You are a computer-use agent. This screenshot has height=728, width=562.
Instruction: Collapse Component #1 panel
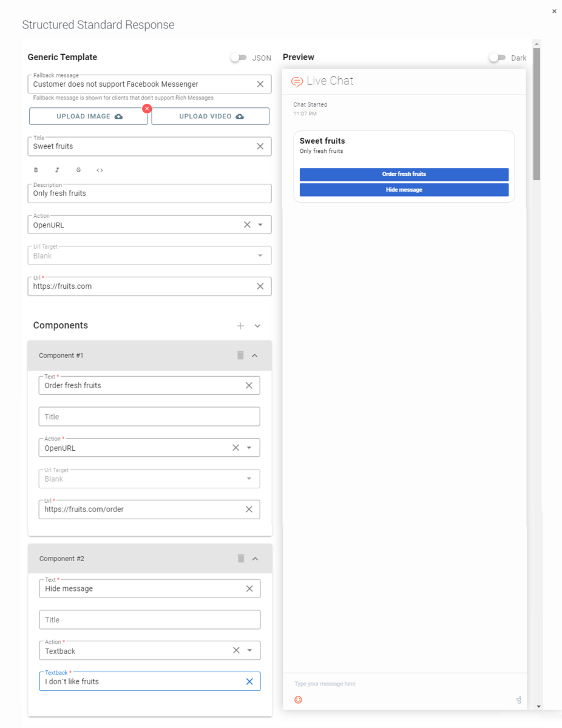click(255, 356)
